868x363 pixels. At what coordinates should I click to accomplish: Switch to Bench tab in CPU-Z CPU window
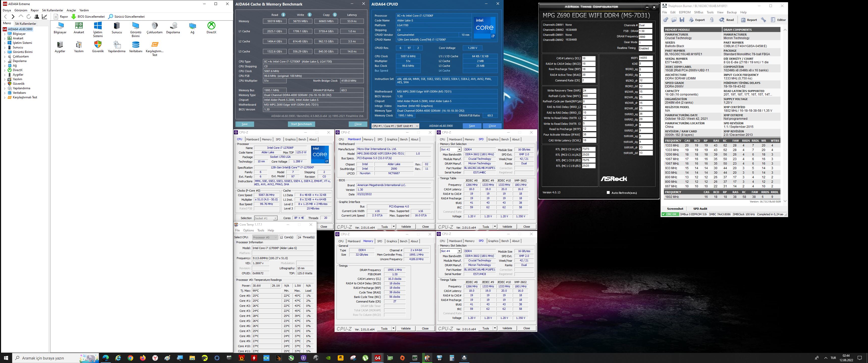(x=302, y=139)
